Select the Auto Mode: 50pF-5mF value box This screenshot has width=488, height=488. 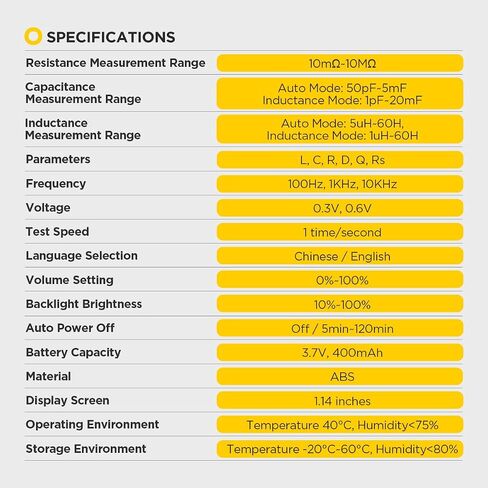(x=340, y=94)
